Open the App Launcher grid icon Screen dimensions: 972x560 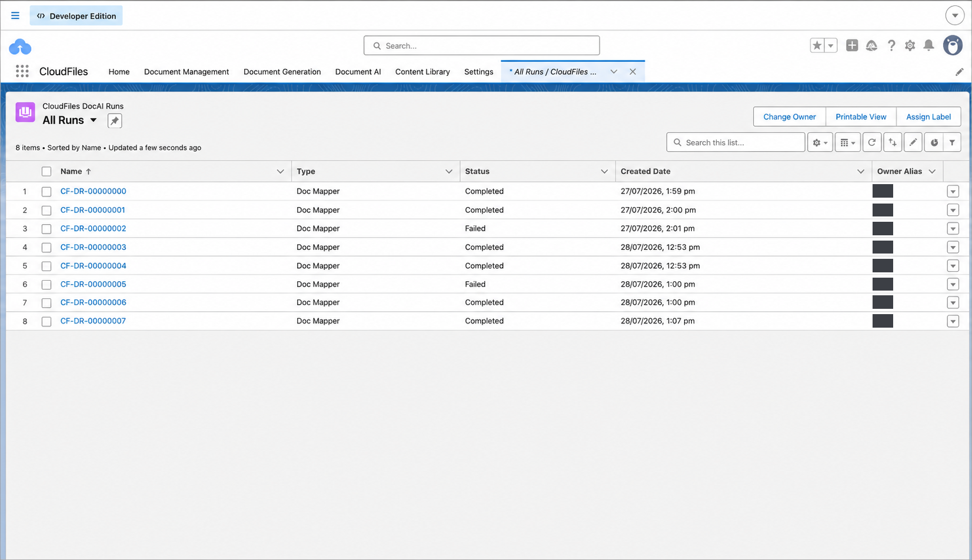[x=22, y=71]
